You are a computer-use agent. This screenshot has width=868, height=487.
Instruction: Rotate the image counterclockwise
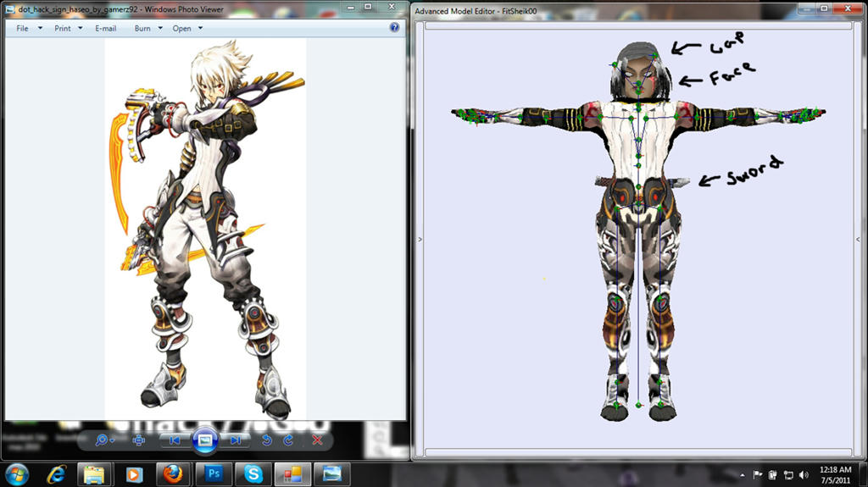pyautogui.click(x=267, y=440)
